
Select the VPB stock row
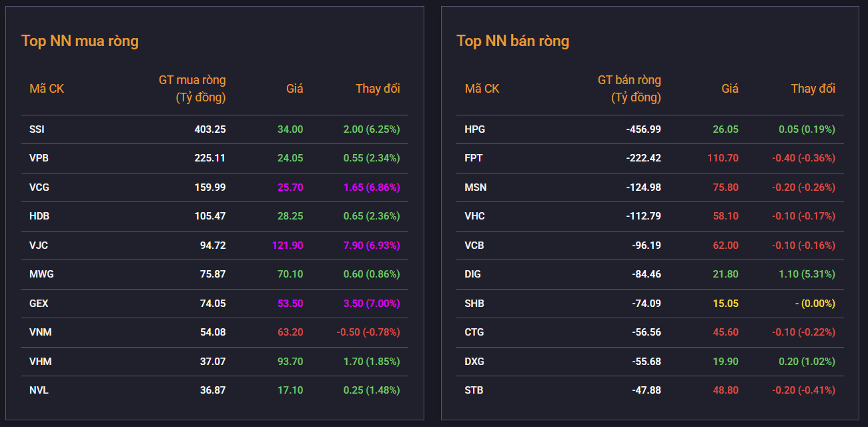214,158
